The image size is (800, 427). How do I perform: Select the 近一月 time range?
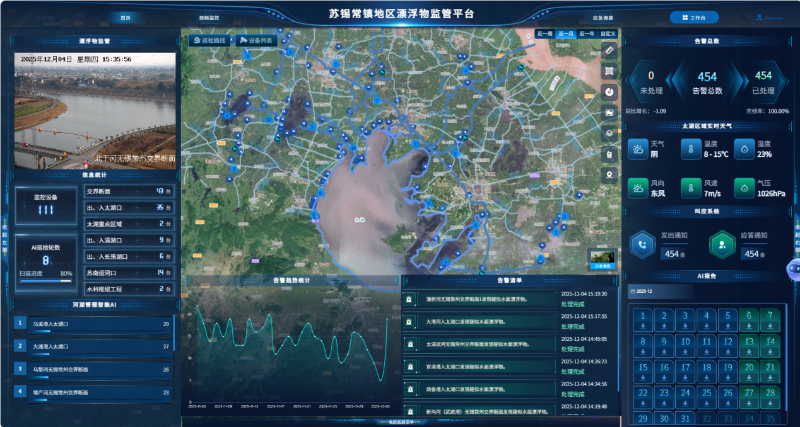[x=566, y=34]
